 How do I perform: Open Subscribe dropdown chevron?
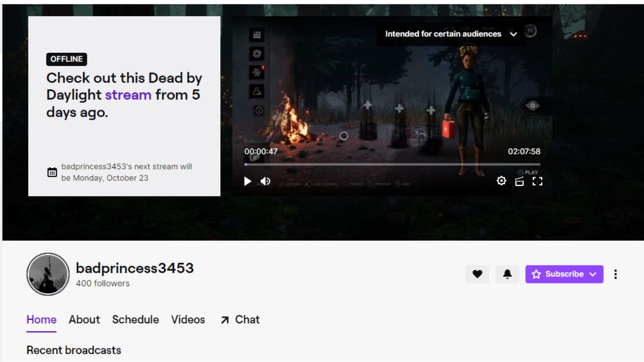point(593,274)
